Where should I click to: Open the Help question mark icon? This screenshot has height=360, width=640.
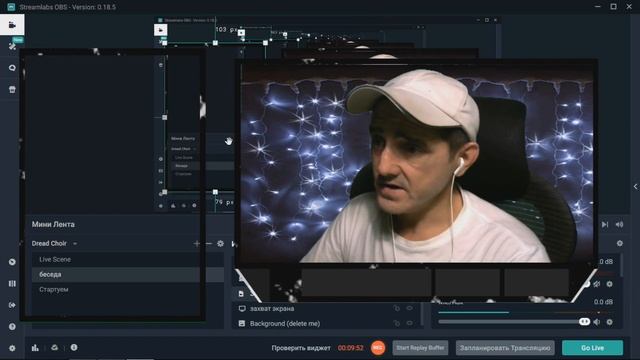(x=12, y=327)
